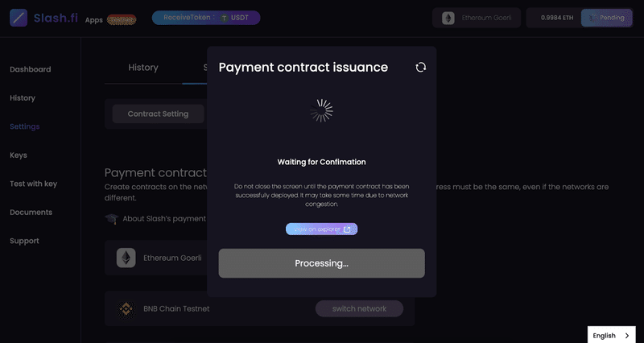Click the Ethereum icon in the top network selector
The height and width of the screenshot is (343, 644).
pyautogui.click(x=448, y=18)
